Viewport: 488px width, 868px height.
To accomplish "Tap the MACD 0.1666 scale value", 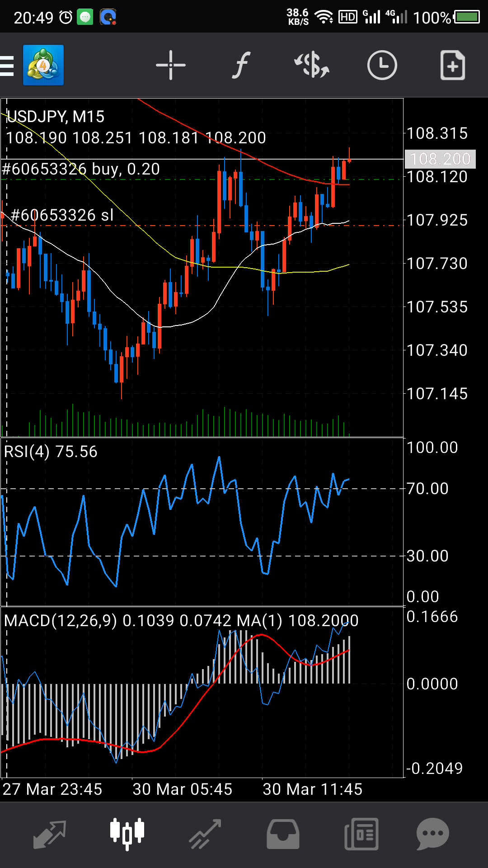I will point(432,617).
